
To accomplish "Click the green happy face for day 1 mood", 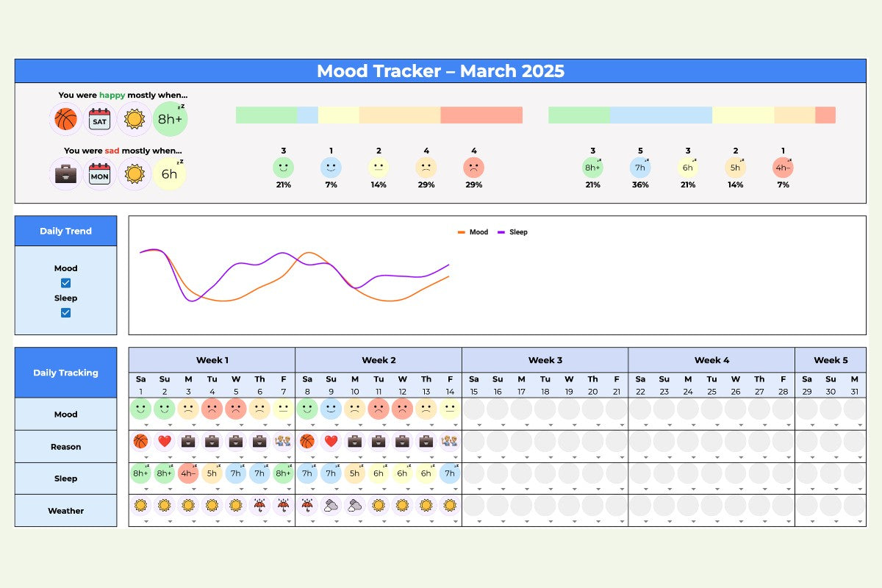I will click(141, 409).
